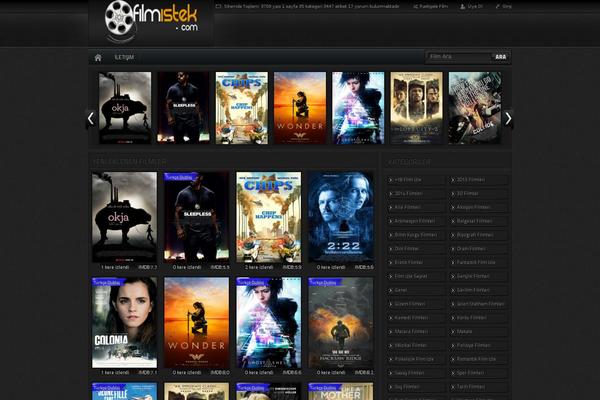The width and height of the screenshot is (600, 400).
Task: Click Türkçe Dublaj badge on Sleepless poster
Action: [180, 177]
